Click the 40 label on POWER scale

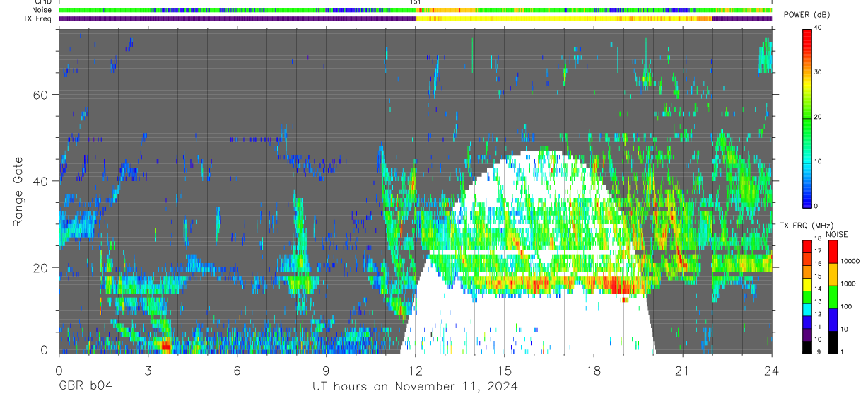[x=819, y=28]
